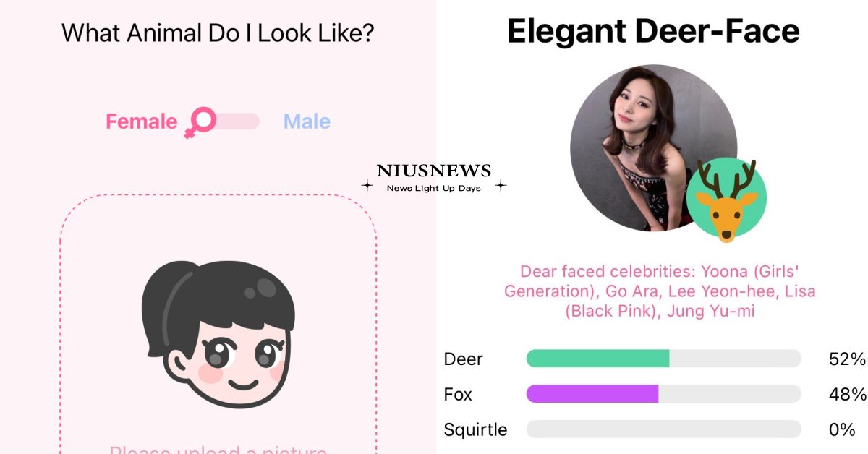This screenshot has width=868, height=454.
Task: Click the Fox label in results
Action: [458, 394]
